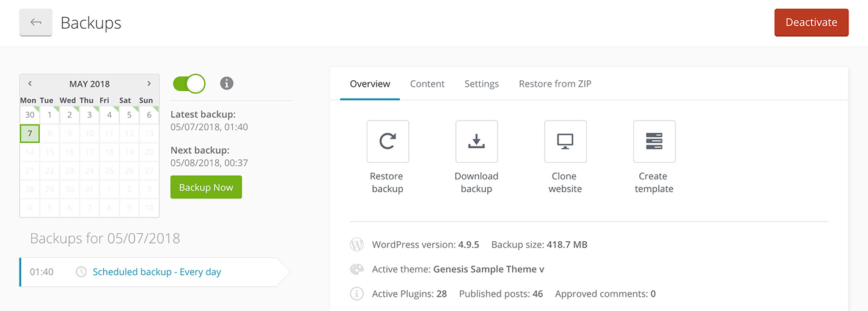The height and width of the screenshot is (311, 868).
Task: Click the info icon beside the toggle
Action: coord(227,83)
